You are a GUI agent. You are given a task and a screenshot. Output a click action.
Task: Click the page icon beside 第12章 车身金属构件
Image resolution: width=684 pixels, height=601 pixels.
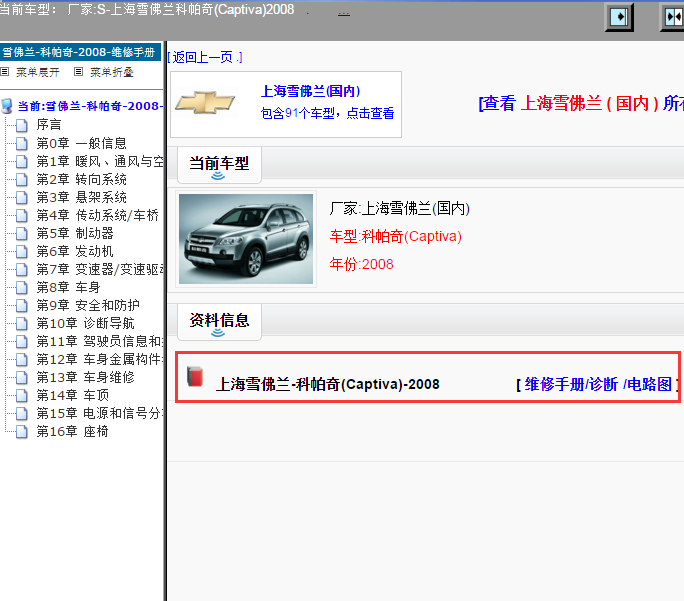tap(22, 359)
